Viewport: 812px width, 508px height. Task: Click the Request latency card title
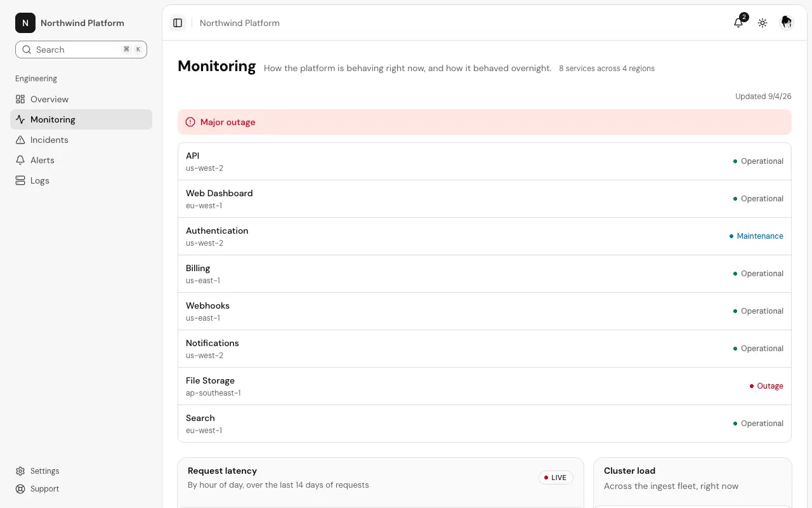222,471
